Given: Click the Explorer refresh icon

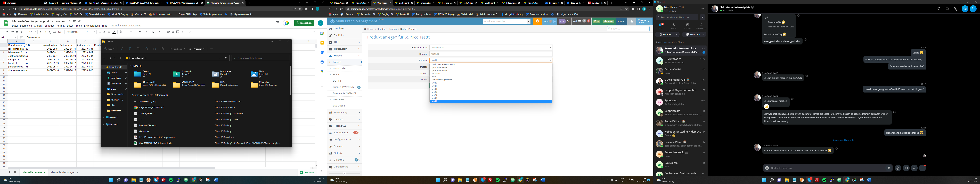Looking at the screenshot, I should point(226,58).
